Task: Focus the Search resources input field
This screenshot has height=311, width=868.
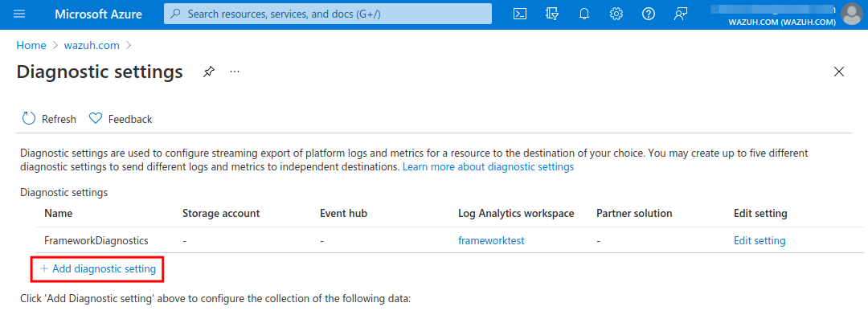Action: click(x=328, y=14)
